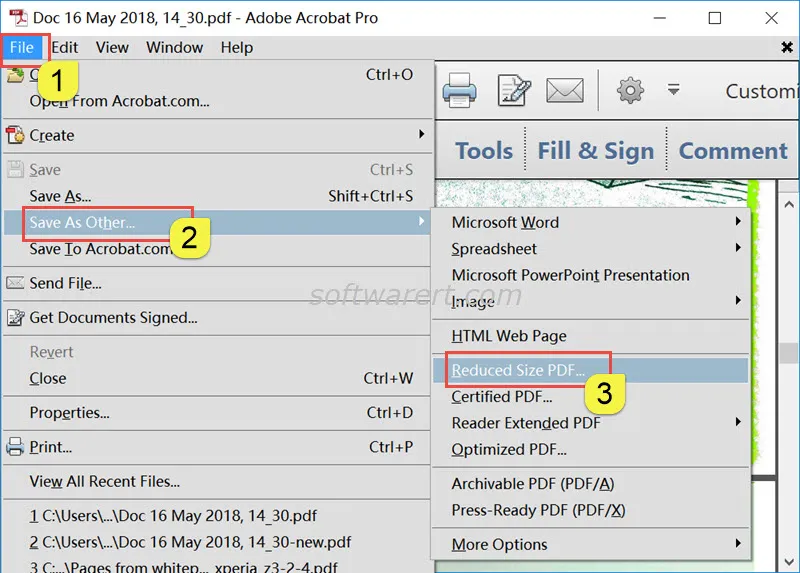Expand the Microsoft Word submenu arrow
Image resolution: width=800 pixels, height=573 pixels.
738,222
